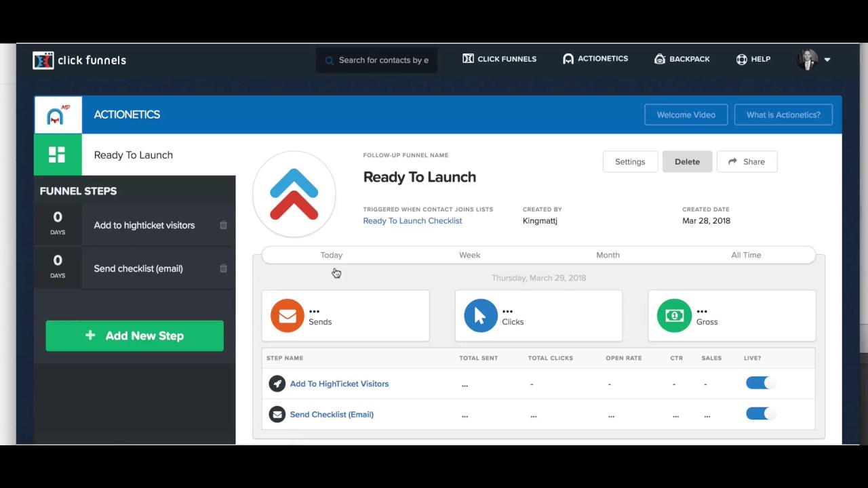The height and width of the screenshot is (488, 868).
Task: Switch to the Month tab
Action: [608, 255]
